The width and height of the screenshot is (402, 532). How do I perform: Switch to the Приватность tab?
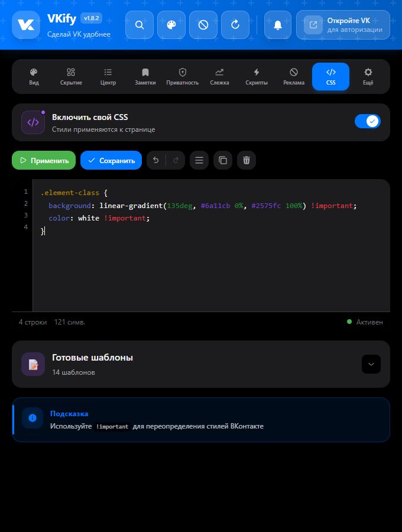click(x=183, y=77)
